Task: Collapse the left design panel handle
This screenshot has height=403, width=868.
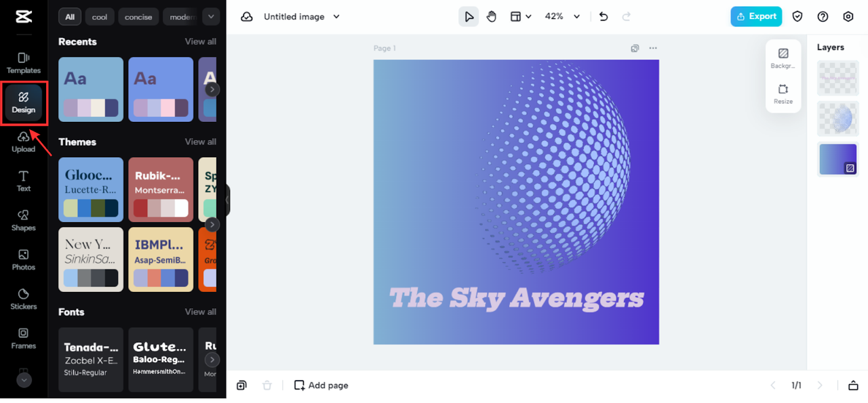Action: [x=228, y=200]
